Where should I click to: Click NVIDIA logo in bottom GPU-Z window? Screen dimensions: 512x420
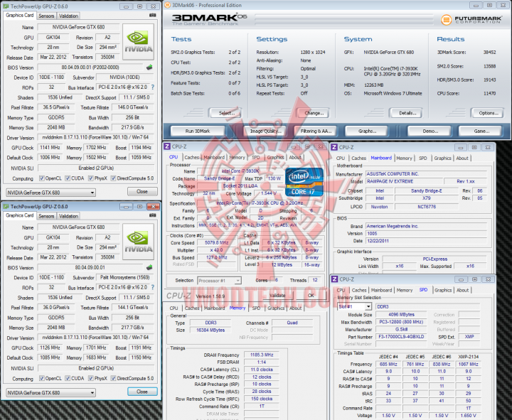coord(139,242)
